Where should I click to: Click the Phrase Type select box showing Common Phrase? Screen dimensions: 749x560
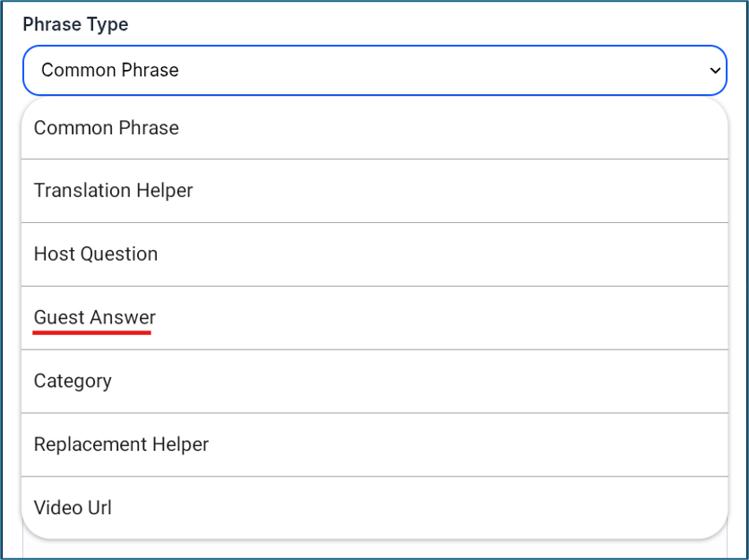[x=374, y=70]
